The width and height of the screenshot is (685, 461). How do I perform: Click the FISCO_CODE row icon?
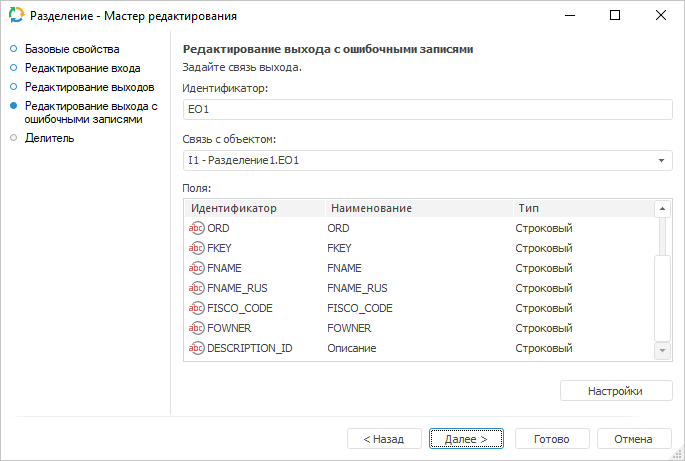(196, 308)
